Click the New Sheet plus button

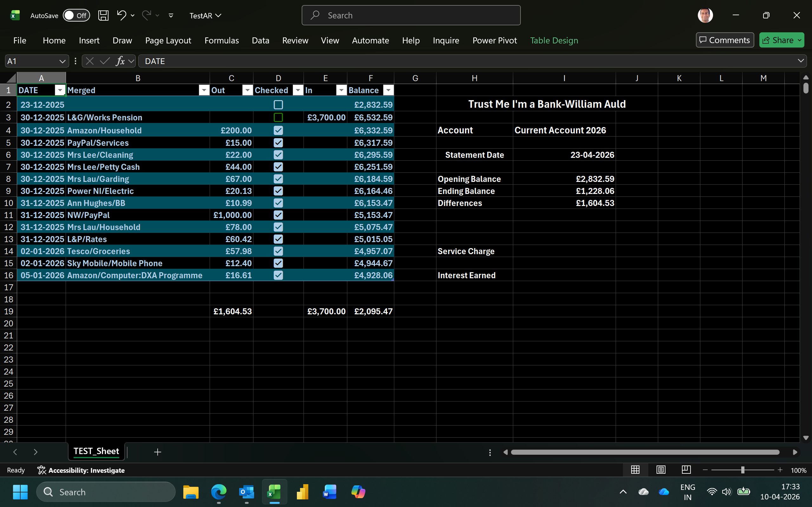click(x=157, y=452)
